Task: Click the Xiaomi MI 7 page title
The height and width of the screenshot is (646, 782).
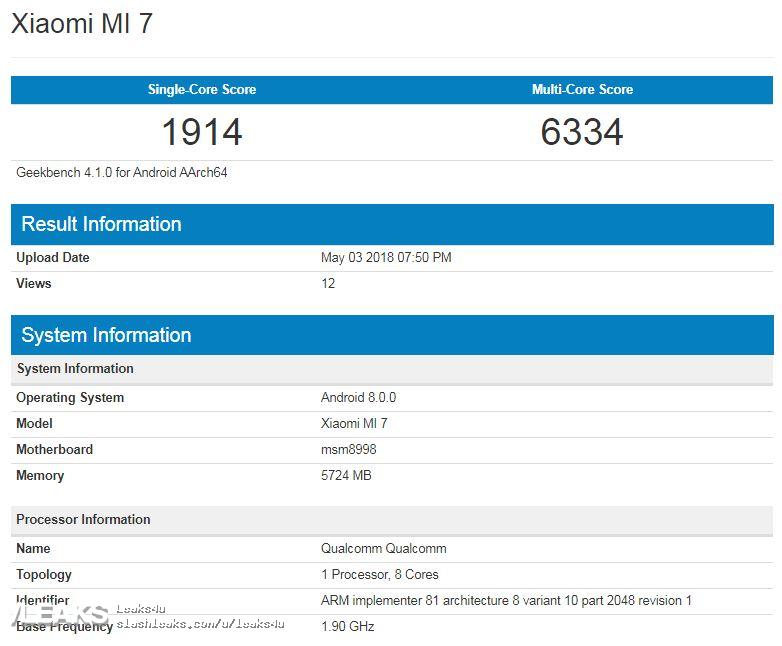Action: [x=81, y=23]
